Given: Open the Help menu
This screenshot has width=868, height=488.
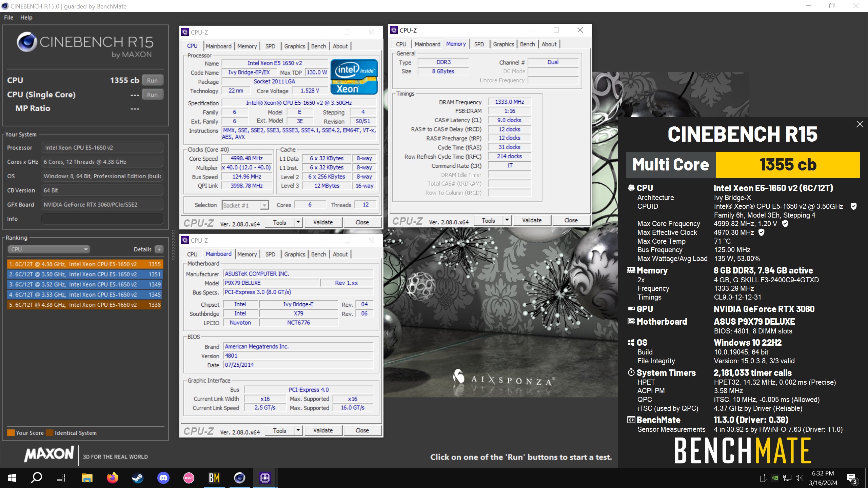Looking at the screenshot, I should pyautogui.click(x=26, y=17).
